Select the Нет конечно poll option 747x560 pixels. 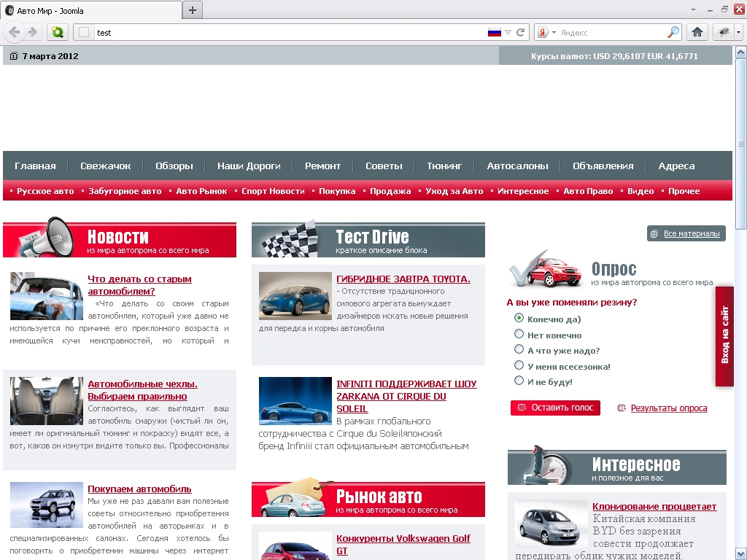point(519,333)
